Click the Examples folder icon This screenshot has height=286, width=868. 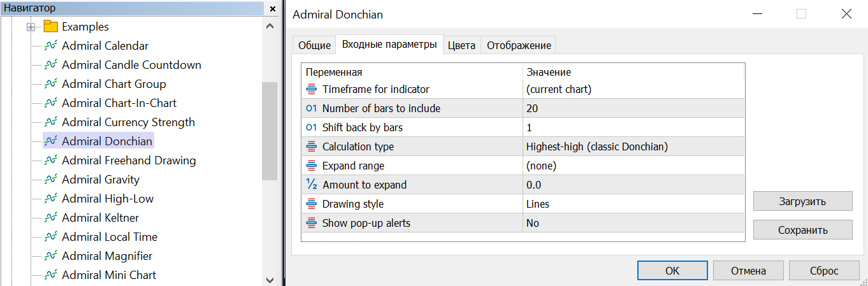(51, 27)
